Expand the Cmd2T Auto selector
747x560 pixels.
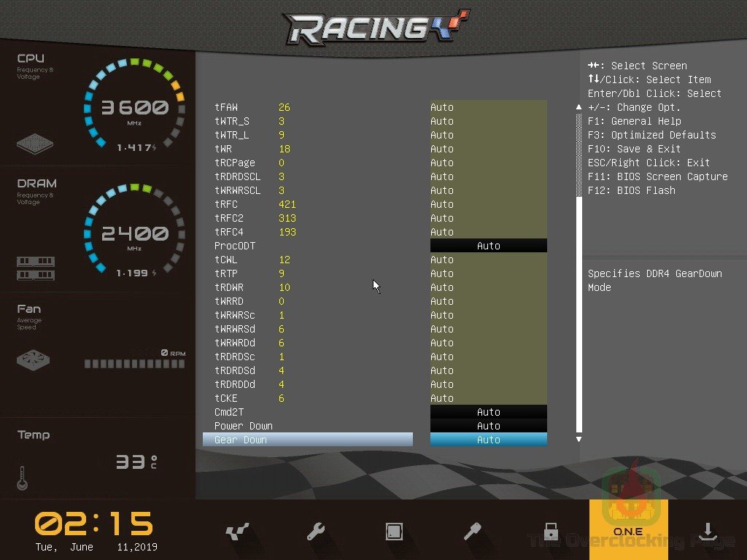[x=488, y=411]
